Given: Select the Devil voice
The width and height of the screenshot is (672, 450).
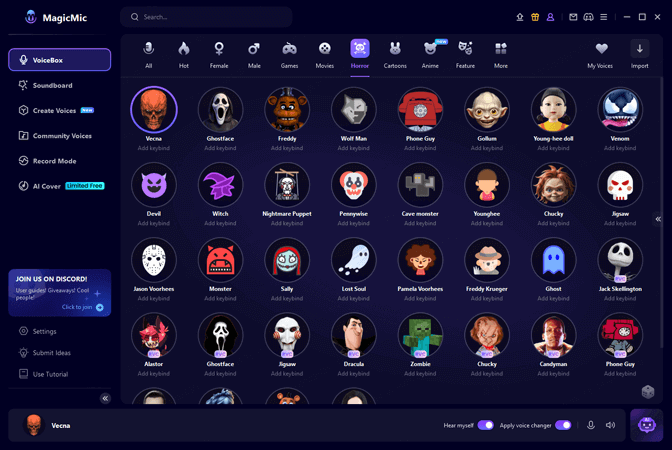Looking at the screenshot, I should (x=153, y=185).
